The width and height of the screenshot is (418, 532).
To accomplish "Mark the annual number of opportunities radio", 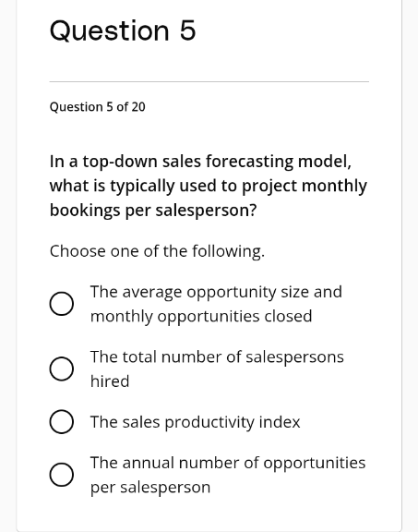I will (x=61, y=475).
